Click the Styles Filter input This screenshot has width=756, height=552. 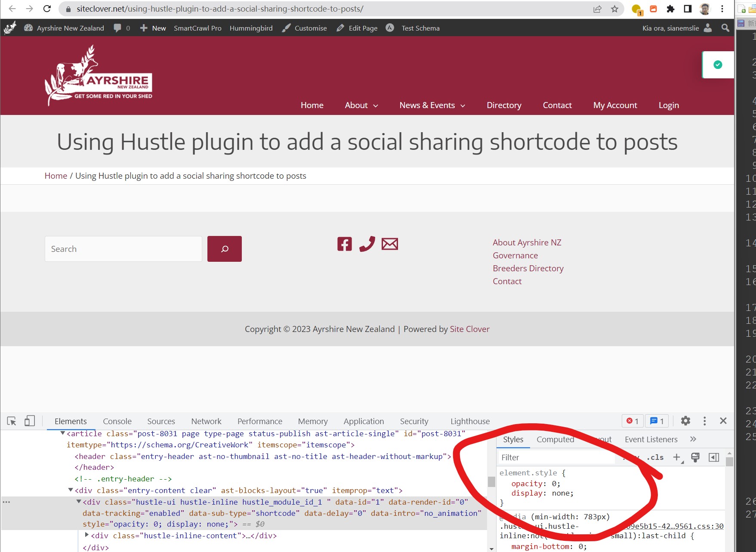click(557, 457)
